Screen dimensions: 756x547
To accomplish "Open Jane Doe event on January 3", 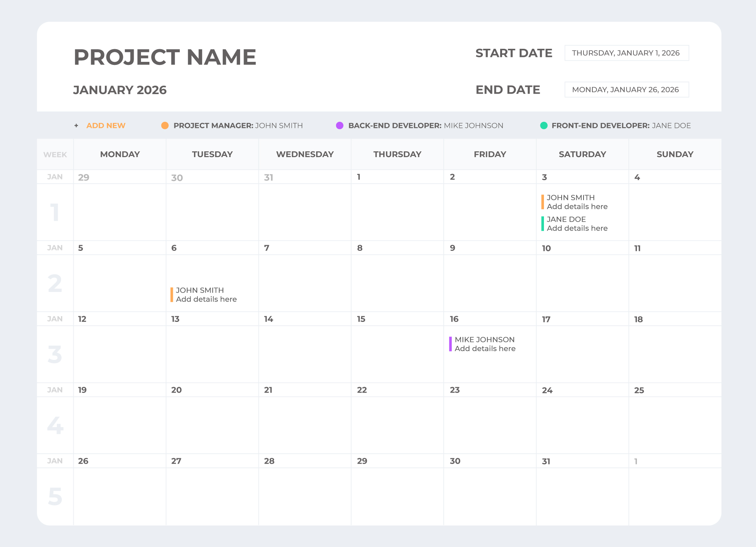I will [x=576, y=224].
